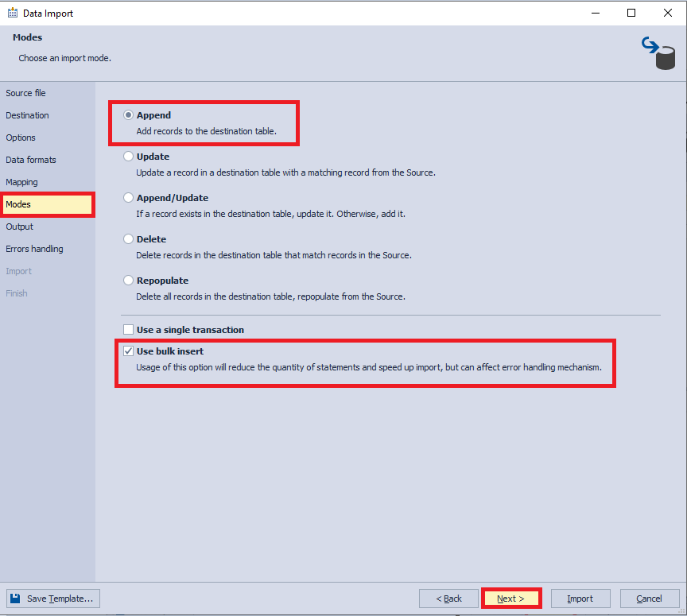Select the Delete import mode
687x616 pixels.
128,238
